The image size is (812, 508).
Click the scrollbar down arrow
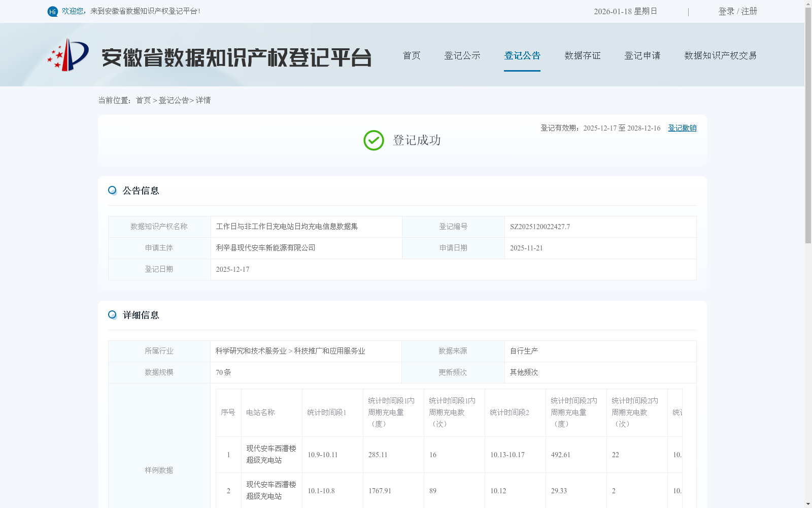pos(808,504)
